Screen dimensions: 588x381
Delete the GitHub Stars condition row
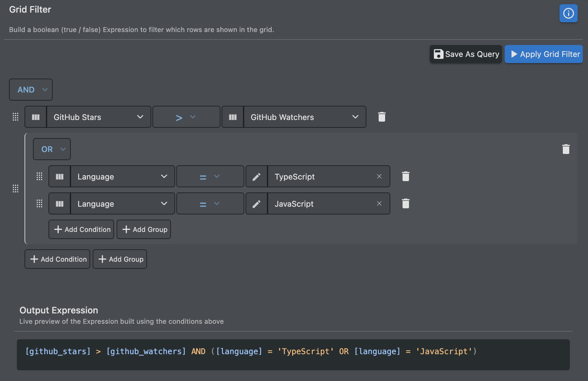point(382,117)
